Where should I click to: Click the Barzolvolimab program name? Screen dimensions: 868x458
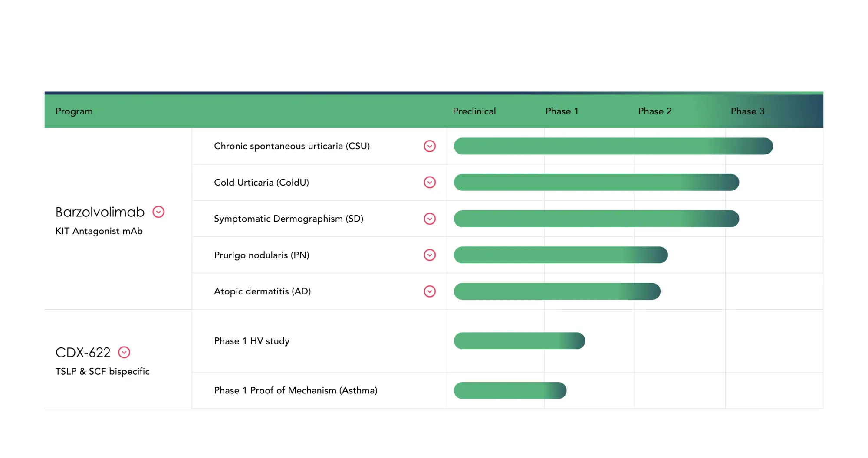pos(100,212)
